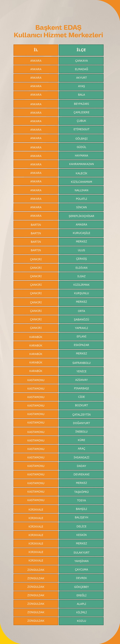Click the Başkent EDAŞ Kullanıcı Hizmet Merkezleri title
The width and height of the screenshot is (120, 644).
(x=59, y=31)
